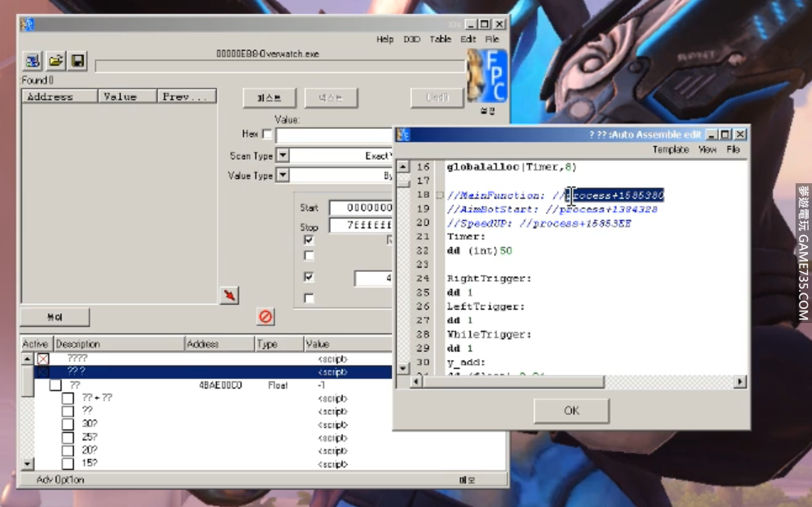Click the select process computer icon
The image size is (812, 507).
[33, 61]
